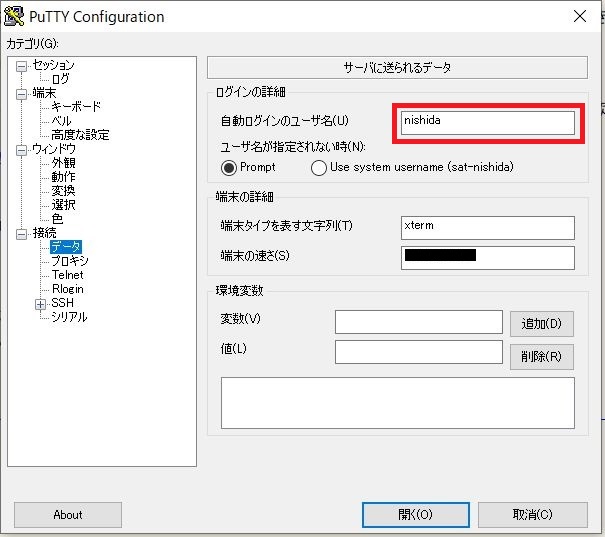Collapse the 端末 tree node

click(21, 94)
